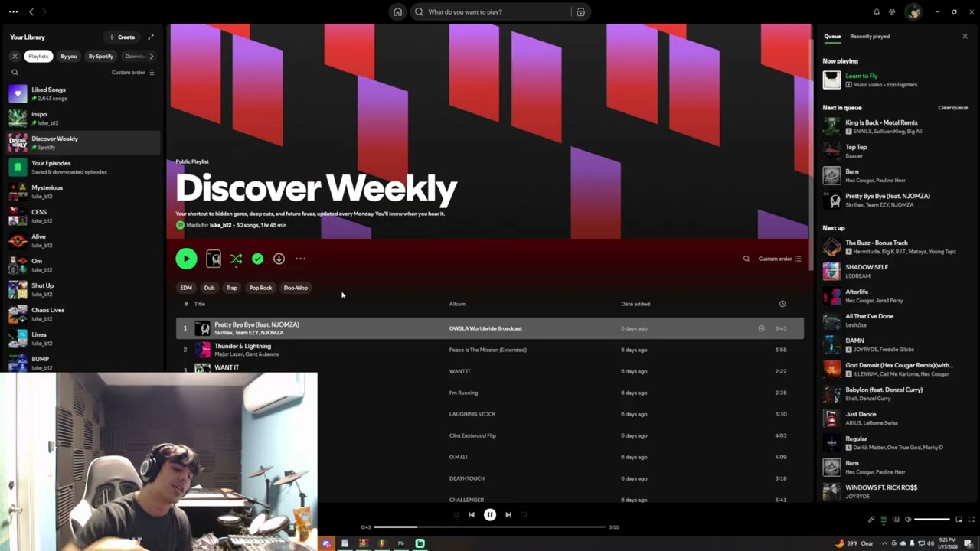Toggle the saved-to-library checkmark

[x=257, y=259]
